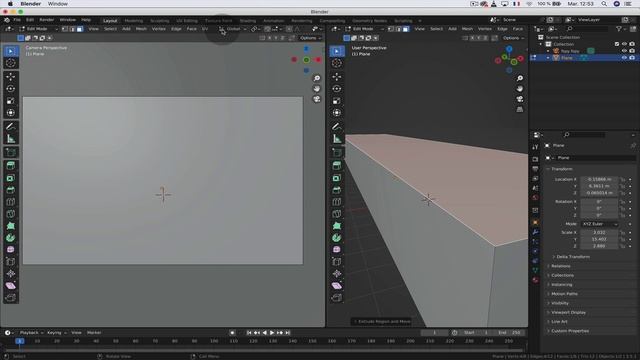Viewport: 640px width, 360px height.
Task: Switch to the Layout workspace tab
Action: coord(110,20)
